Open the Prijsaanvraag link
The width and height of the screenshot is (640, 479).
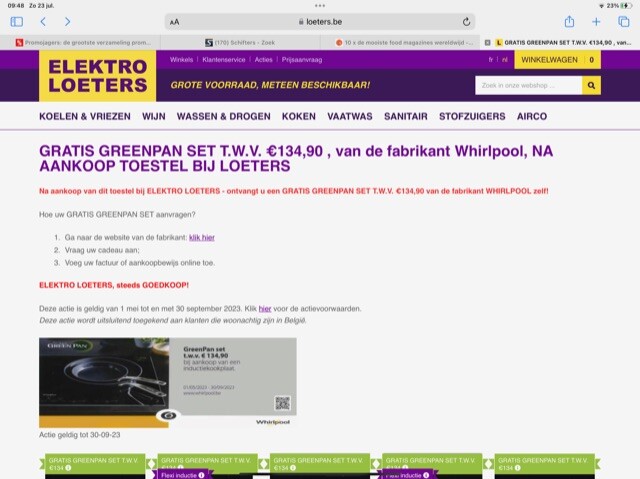[x=302, y=60]
